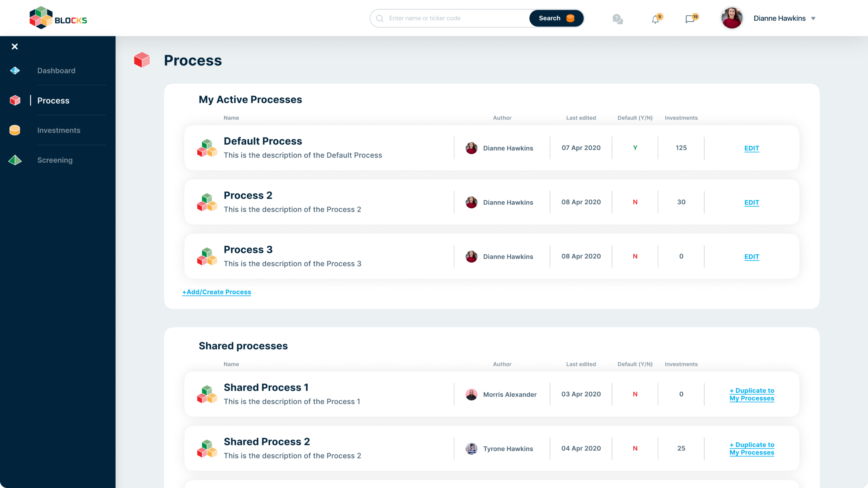Click Dianne Hawkins avatar in Default Process row
This screenshot has width=868, height=488.
[x=471, y=148]
